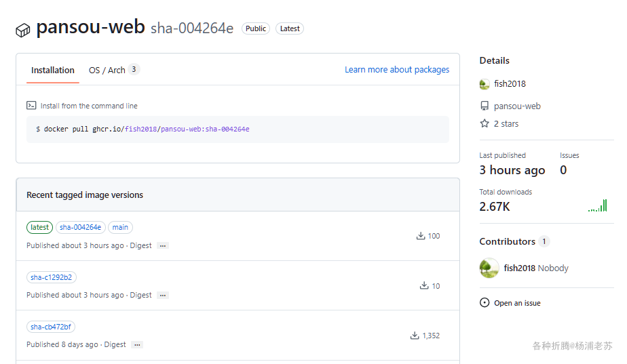Image resolution: width=627 pixels, height=364 pixels.
Task: Click the Latest label badge in header
Action: coord(290,28)
